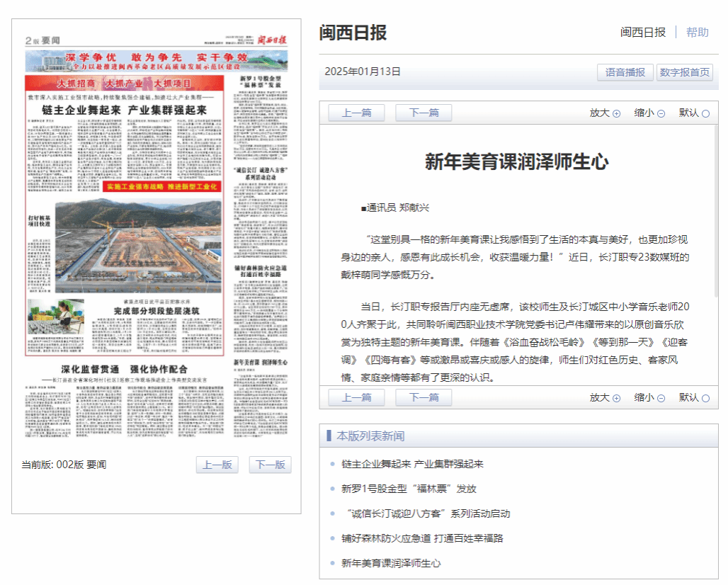Open article 新罗1号股金型"福林票"发放
Image resolution: width=728 pixels, height=585 pixels.
coord(409,489)
